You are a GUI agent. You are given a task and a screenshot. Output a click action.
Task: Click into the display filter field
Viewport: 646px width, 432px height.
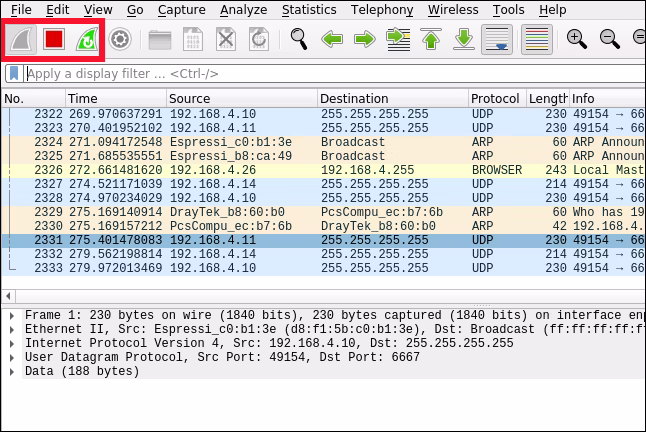[x=334, y=74]
